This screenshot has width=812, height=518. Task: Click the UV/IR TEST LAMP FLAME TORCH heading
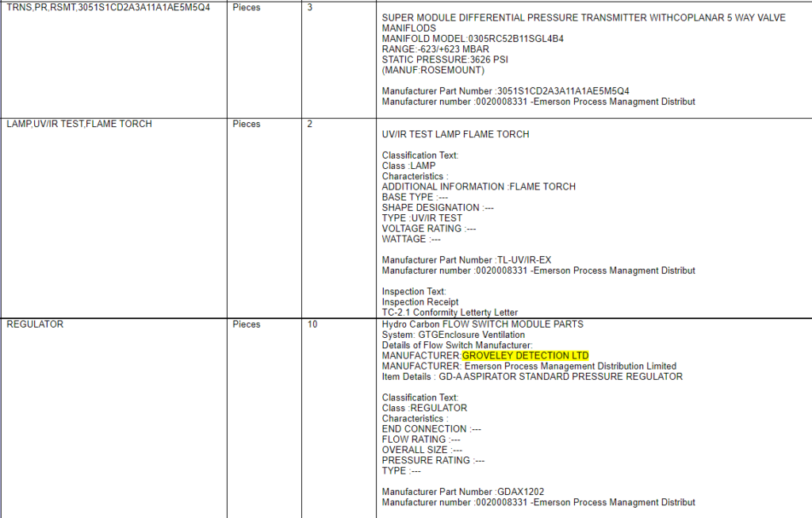455,134
